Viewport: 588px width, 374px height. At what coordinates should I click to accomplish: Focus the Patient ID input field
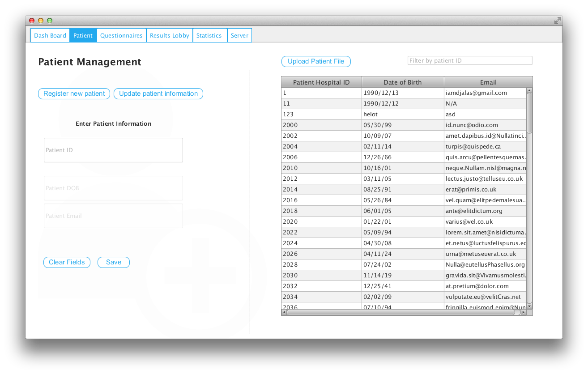click(x=113, y=150)
